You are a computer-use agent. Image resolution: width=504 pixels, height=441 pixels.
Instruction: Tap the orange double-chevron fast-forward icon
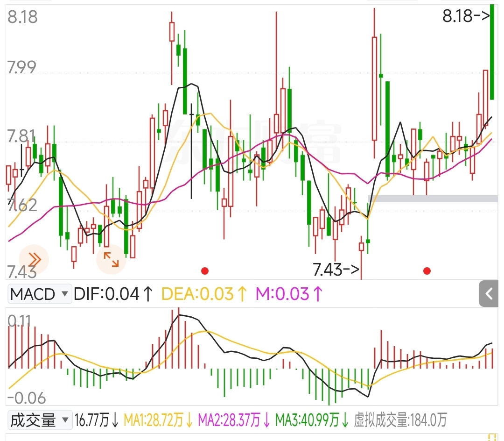tap(34, 259)
